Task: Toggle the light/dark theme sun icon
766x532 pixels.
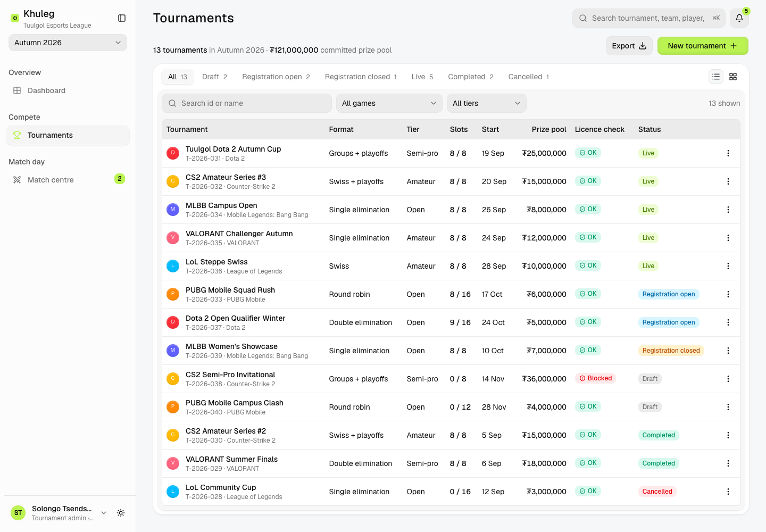Action: coord(121,513)
